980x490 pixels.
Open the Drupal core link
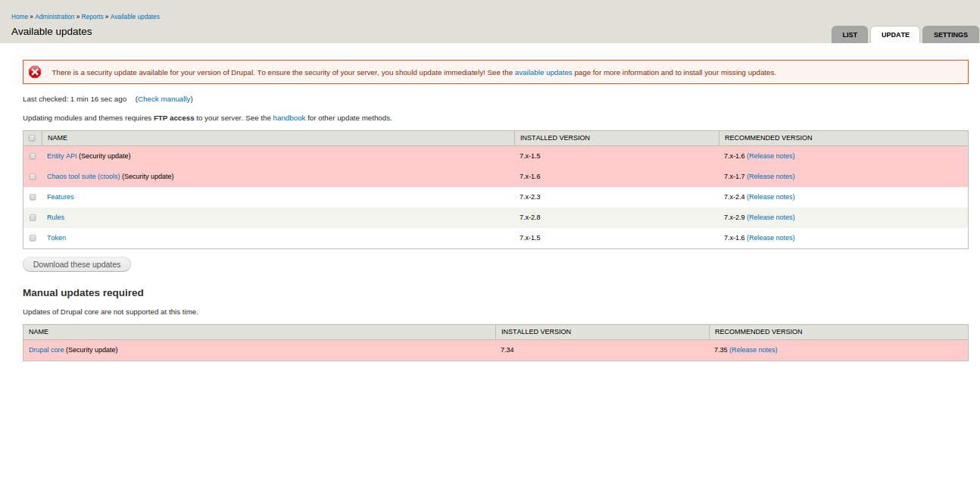(46, 350)
